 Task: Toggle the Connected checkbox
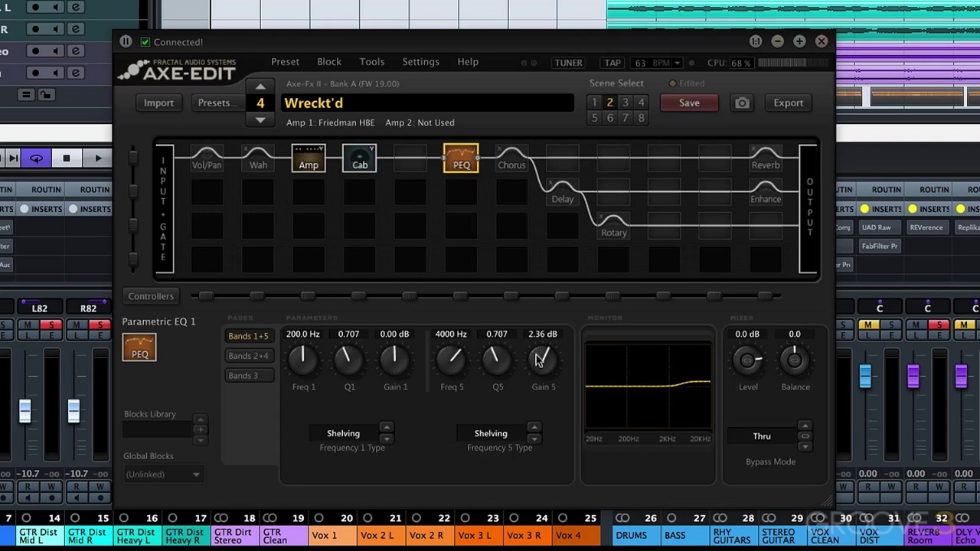point(145,42)
